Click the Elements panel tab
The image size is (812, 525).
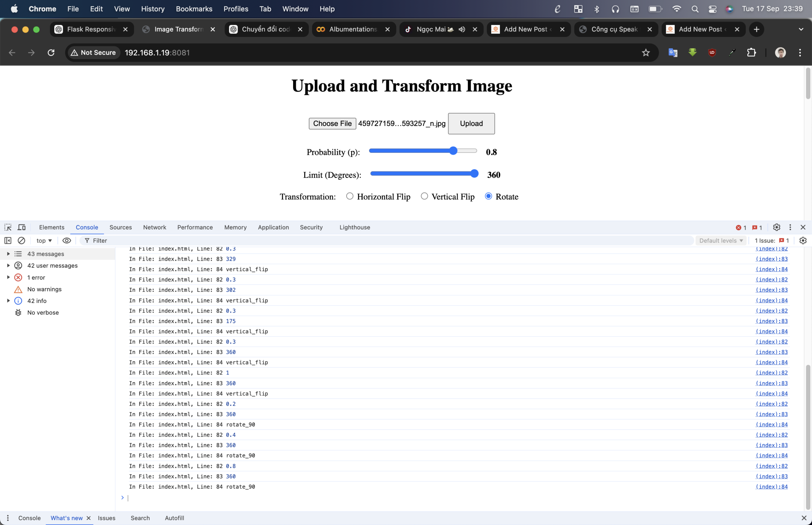(51, 227)
